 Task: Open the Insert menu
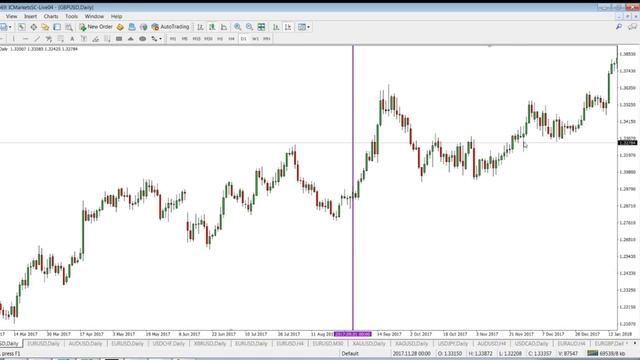point(31,16)
